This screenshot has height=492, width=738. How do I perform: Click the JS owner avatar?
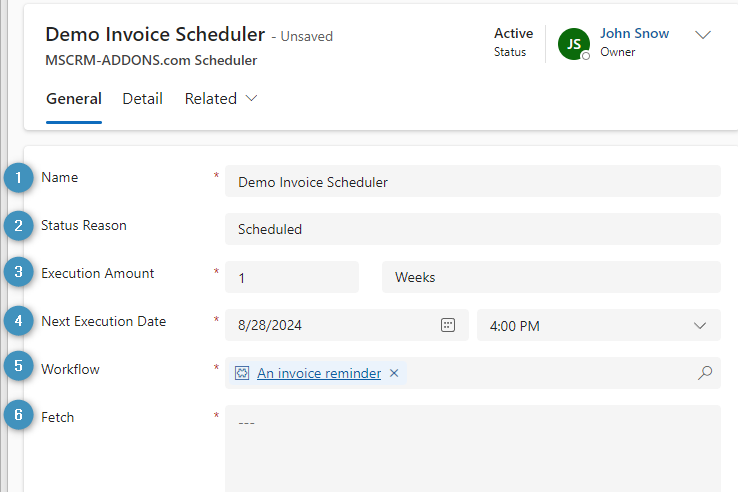(574, 44)
